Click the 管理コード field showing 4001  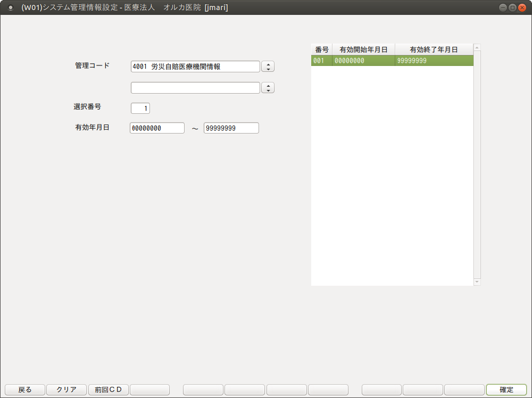195,67
